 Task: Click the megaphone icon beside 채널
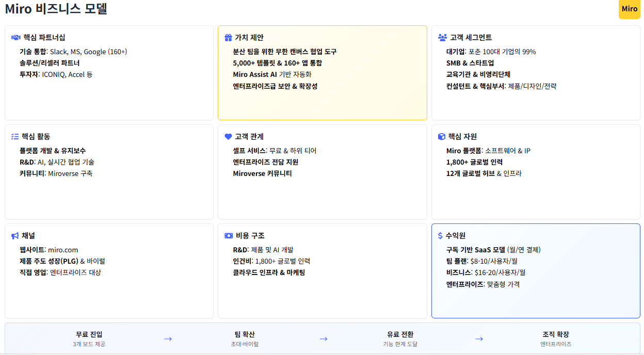tap(15, 236)
